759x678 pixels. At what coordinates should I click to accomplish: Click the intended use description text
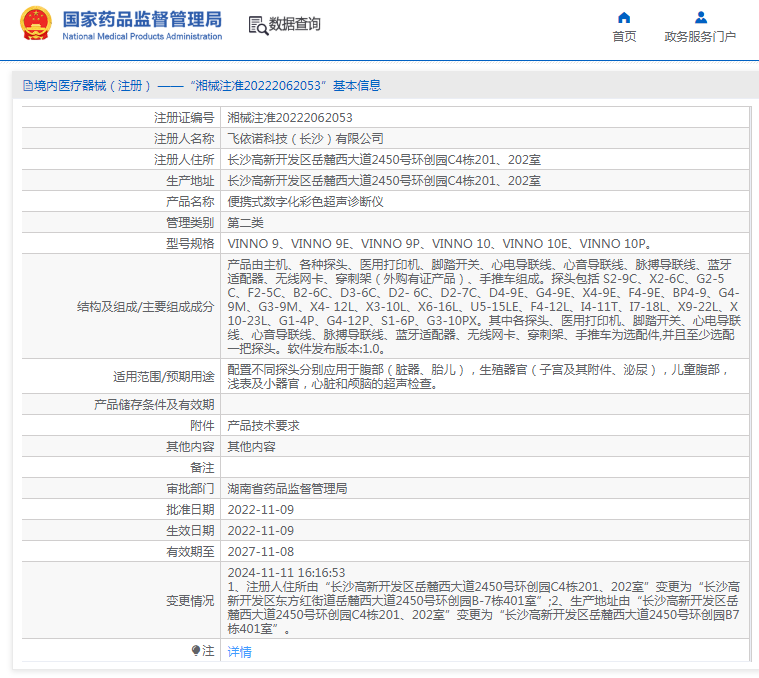tap(479, 377)
